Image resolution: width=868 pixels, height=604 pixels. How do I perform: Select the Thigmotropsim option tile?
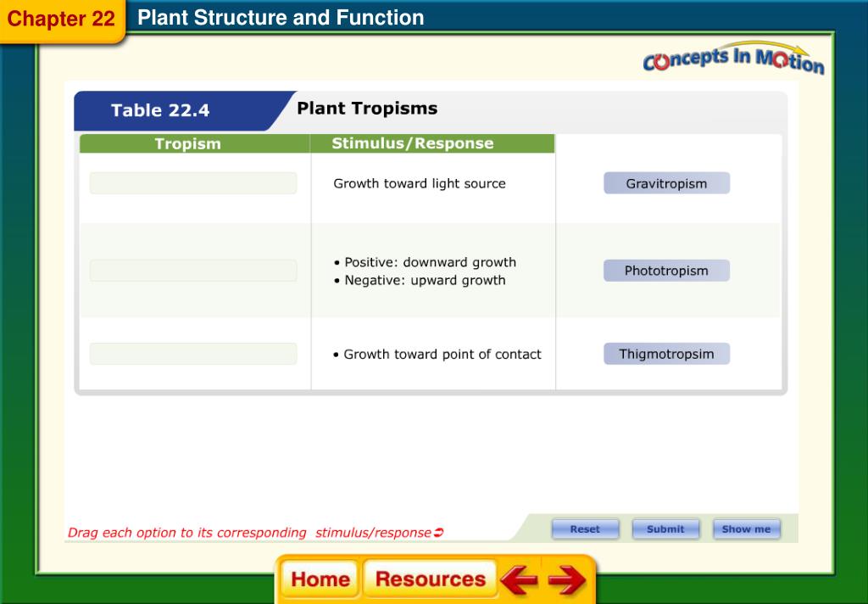click(x=666, y=354)
